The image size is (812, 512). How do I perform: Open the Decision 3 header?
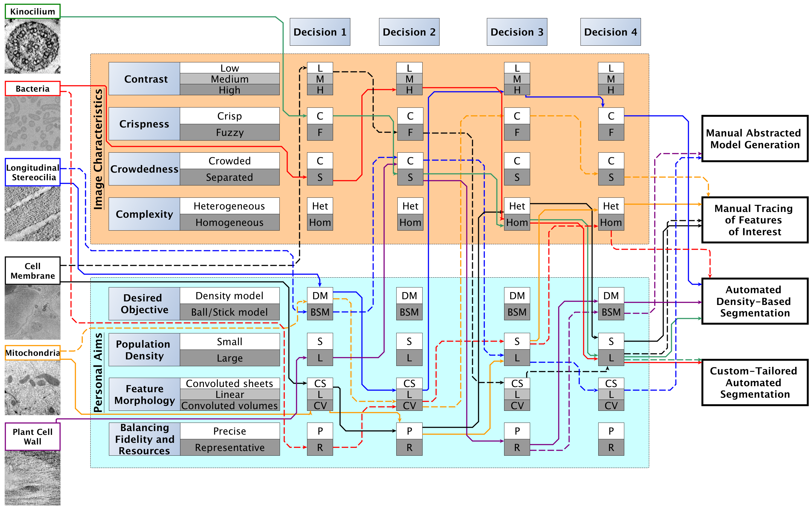(517, 32)
